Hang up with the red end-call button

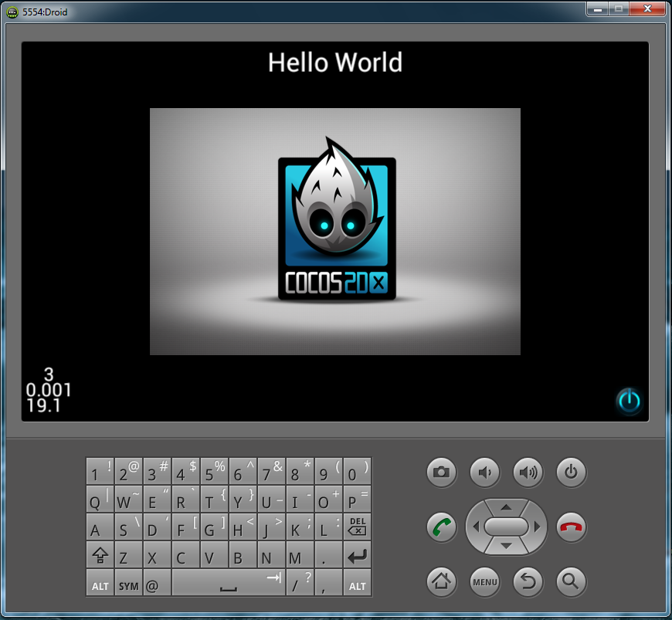(571, 527)
